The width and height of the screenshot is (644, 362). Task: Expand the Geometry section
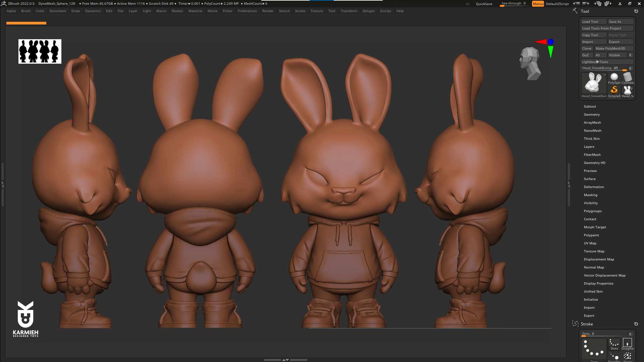coord(591,115)
